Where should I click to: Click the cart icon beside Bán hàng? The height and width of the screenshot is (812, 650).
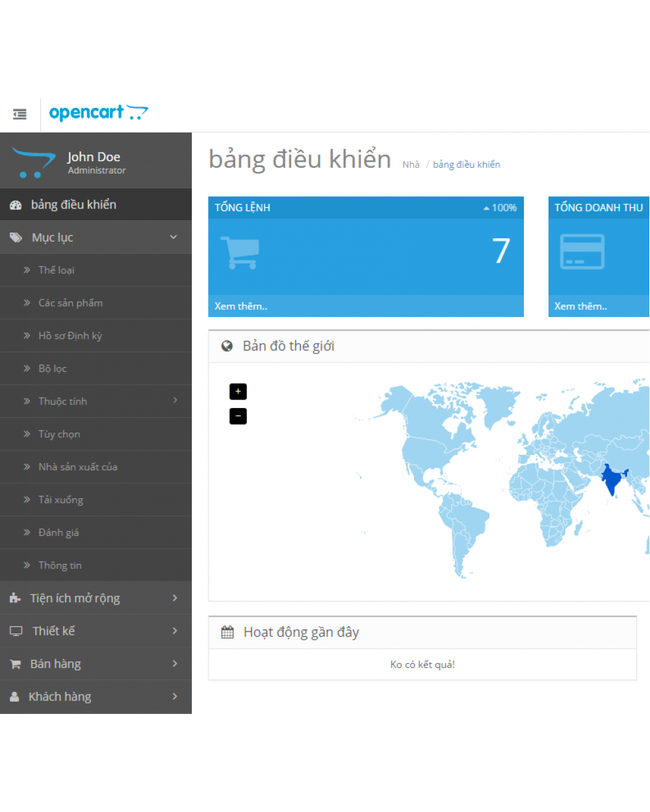click(15, 663)
